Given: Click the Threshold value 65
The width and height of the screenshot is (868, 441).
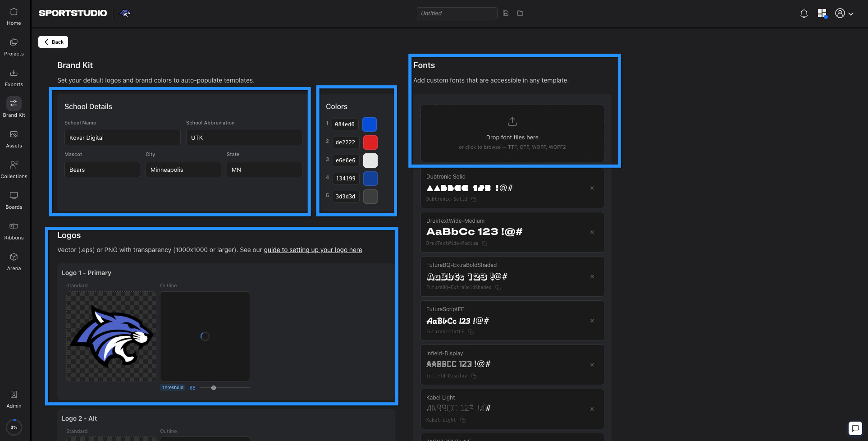Looking at the screenshot, I should point(192,388).
